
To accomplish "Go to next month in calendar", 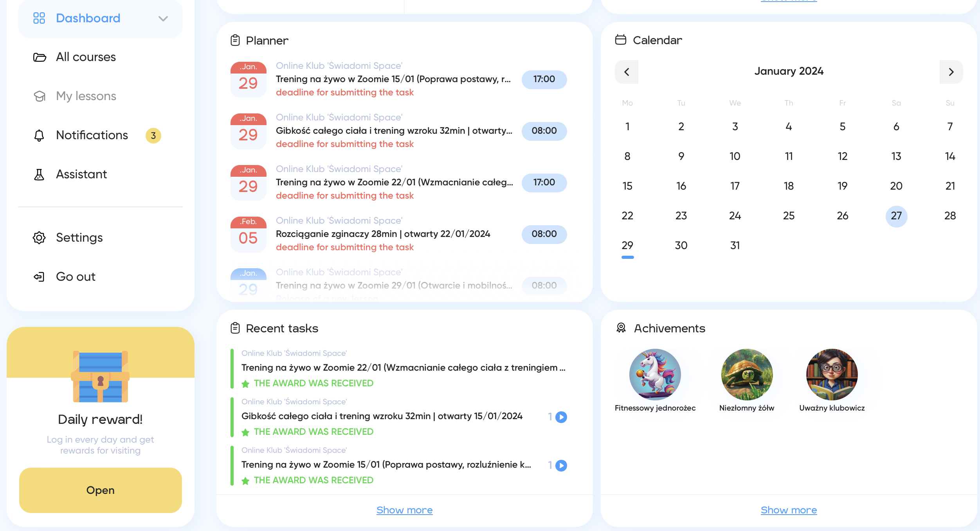I will (x=951, y=72).
